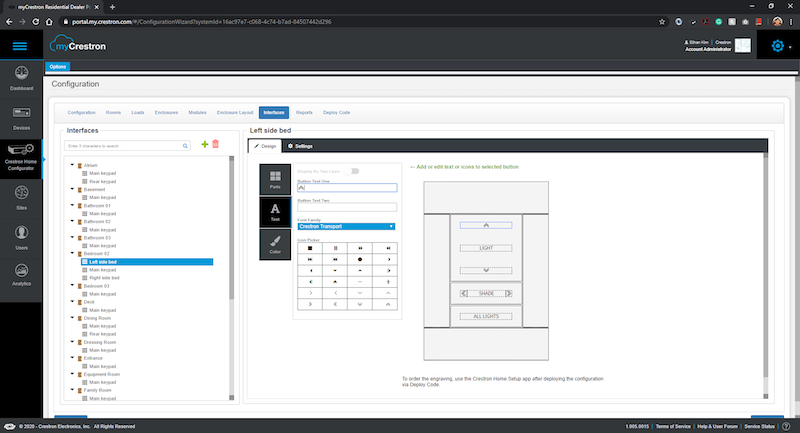800x433 pixels.
Task: Click browser home button
Action: (49, 22)
